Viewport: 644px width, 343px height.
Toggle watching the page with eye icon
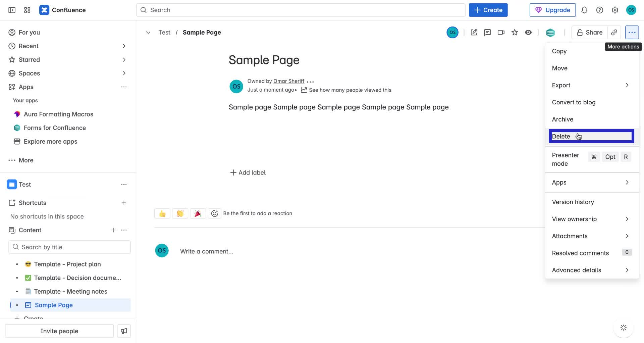[528, 32]
